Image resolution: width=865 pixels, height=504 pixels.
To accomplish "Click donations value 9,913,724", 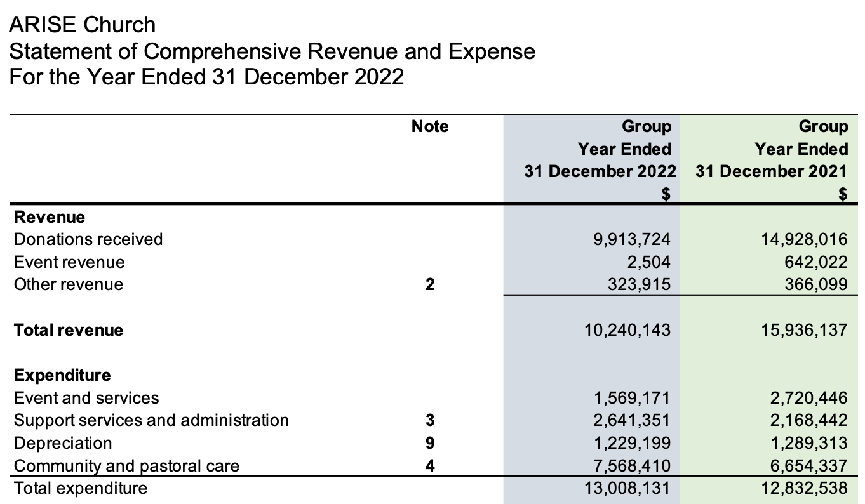I will (631, 239).
